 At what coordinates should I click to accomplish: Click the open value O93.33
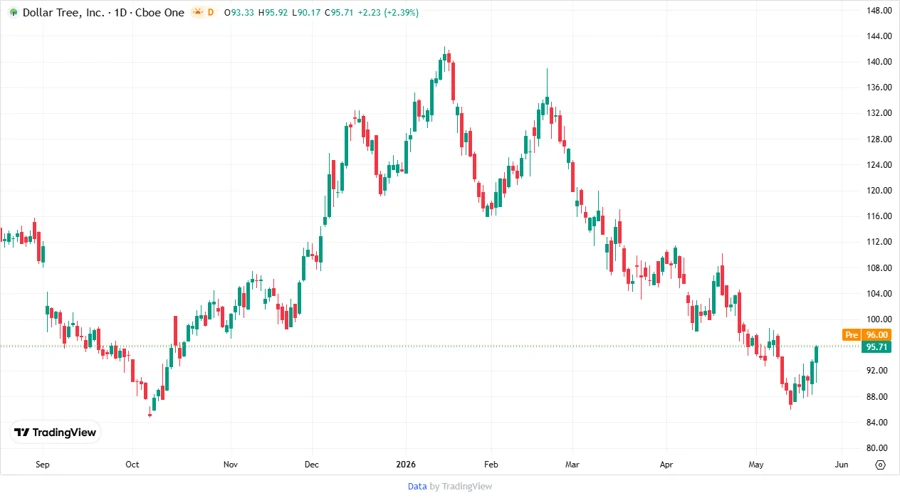click(x=239, y=13)
